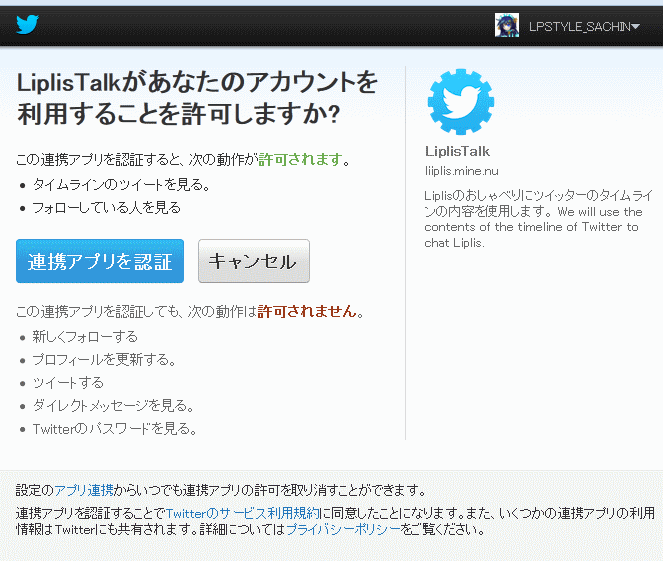The image size is (663, 561).
Task: Click the 新しくフォローする list item
Action: tap(85, 337)
